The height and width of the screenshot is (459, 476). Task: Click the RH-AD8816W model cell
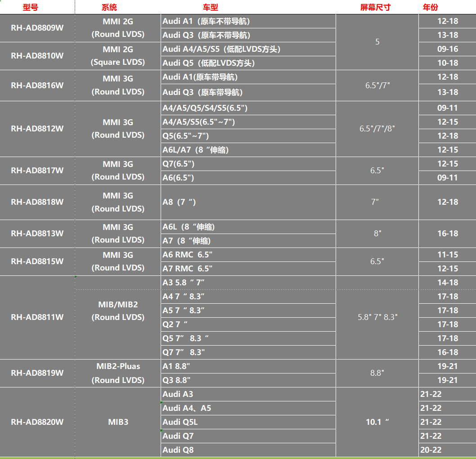[x=37, y=85]
